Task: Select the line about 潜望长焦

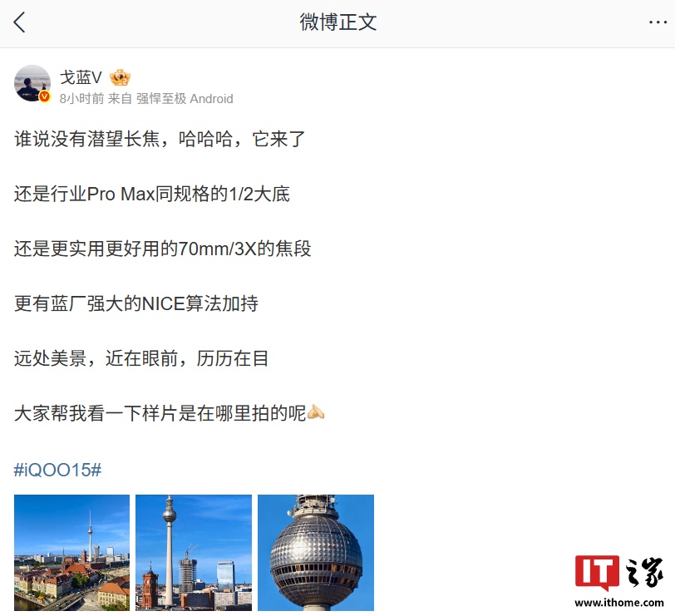Action: click(160, 139)
